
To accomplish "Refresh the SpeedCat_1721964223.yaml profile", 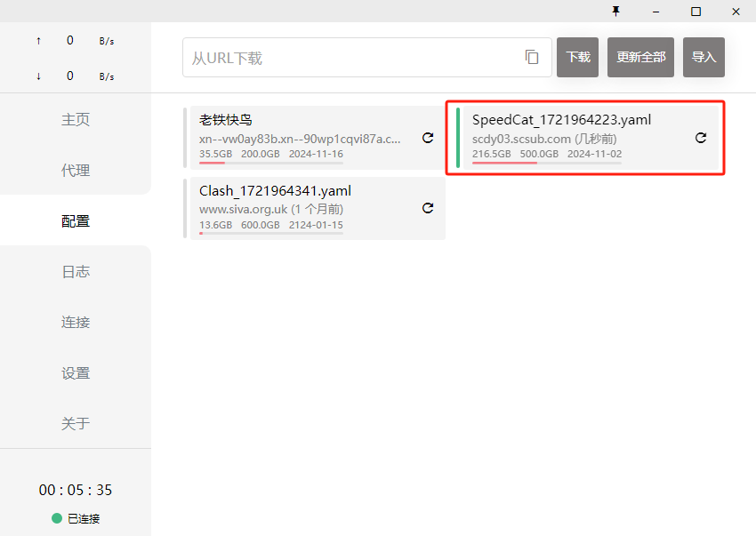I will (701, 138).
